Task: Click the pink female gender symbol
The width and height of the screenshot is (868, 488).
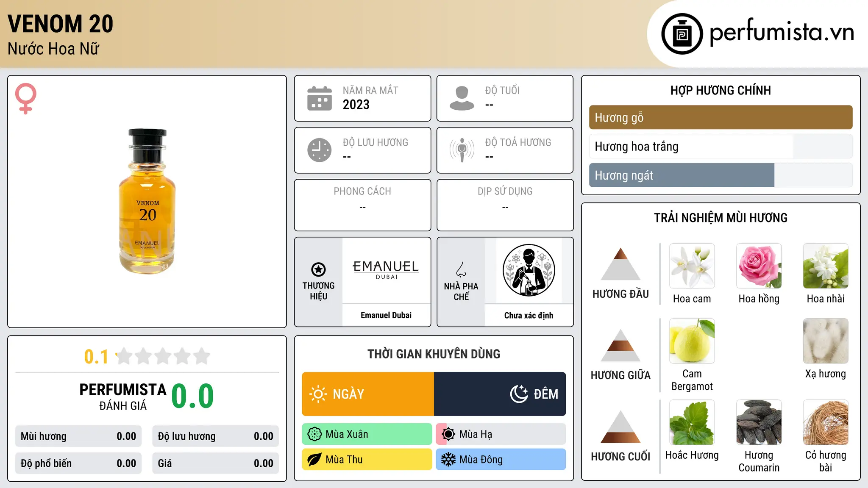Action: [x=25, y=98]
